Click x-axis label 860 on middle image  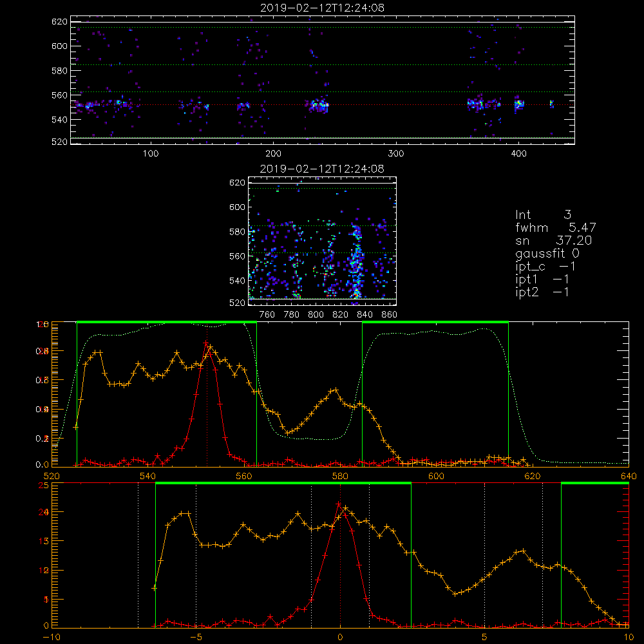click(390, 315)
